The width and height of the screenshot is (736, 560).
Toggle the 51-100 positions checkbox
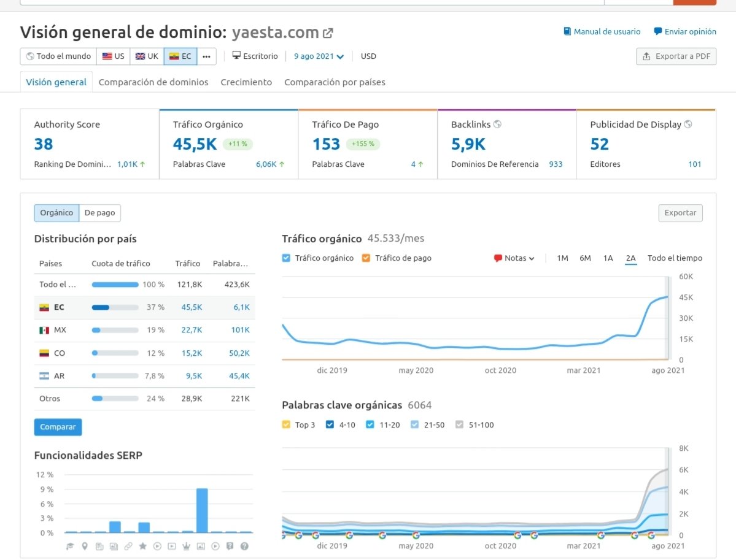[x=459, y=424]
